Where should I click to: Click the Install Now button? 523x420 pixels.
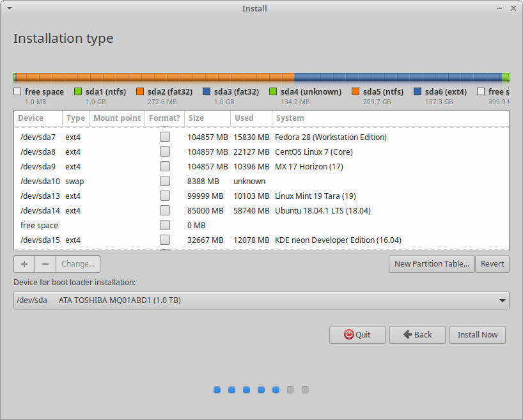coord(477,334)
